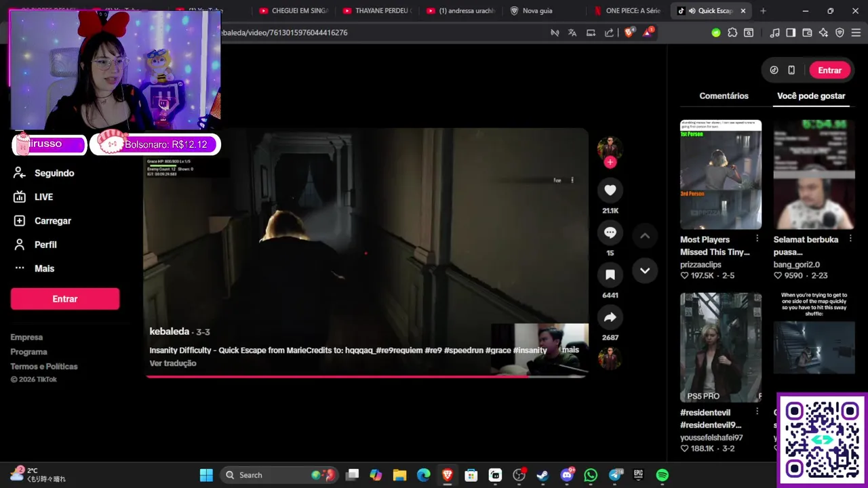The height and width of the screenshot is (488, 868).
Task: Expand Termos e Políticas footer section
Action: 44,367
